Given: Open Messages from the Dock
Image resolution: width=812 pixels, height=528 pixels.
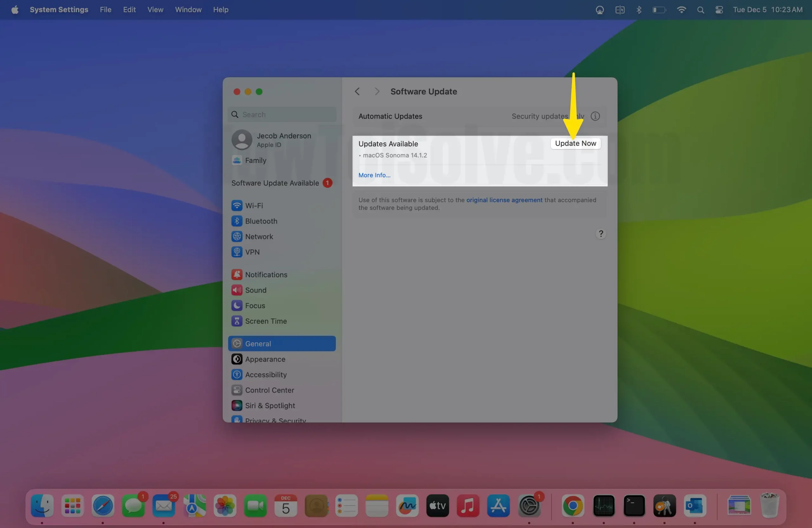Looking at the screenshot, I should 133,506.
